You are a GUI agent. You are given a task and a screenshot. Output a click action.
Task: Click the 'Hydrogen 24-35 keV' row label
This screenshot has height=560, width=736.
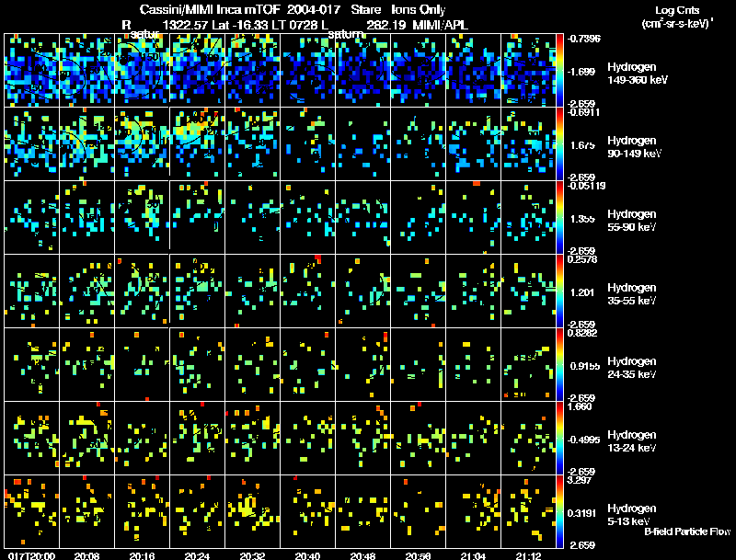pos(632,368)
